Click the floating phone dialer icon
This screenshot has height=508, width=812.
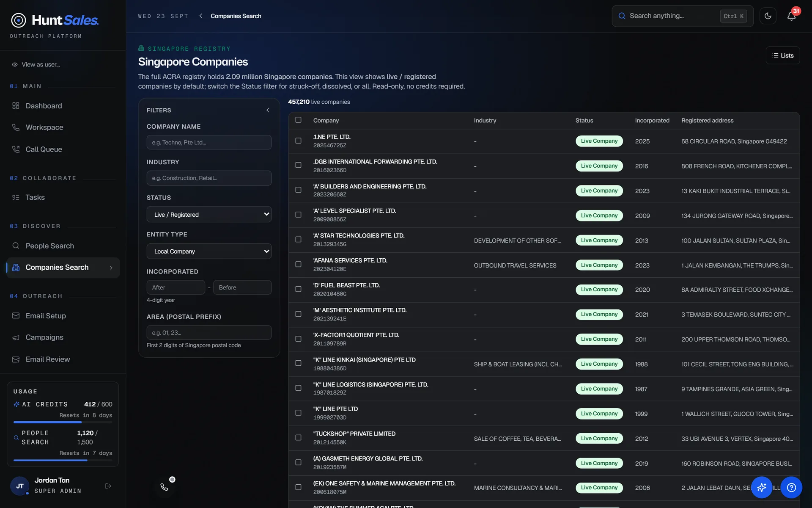[164, 487]
